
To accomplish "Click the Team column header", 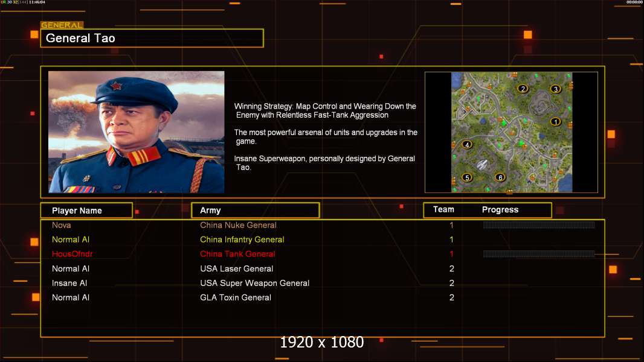I will click(x=443, y=209).
